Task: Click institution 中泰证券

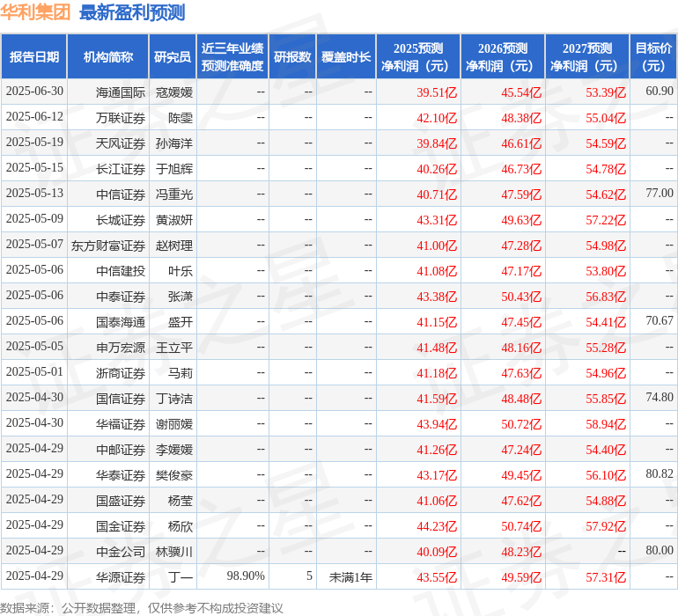Action: coord(121,297)
